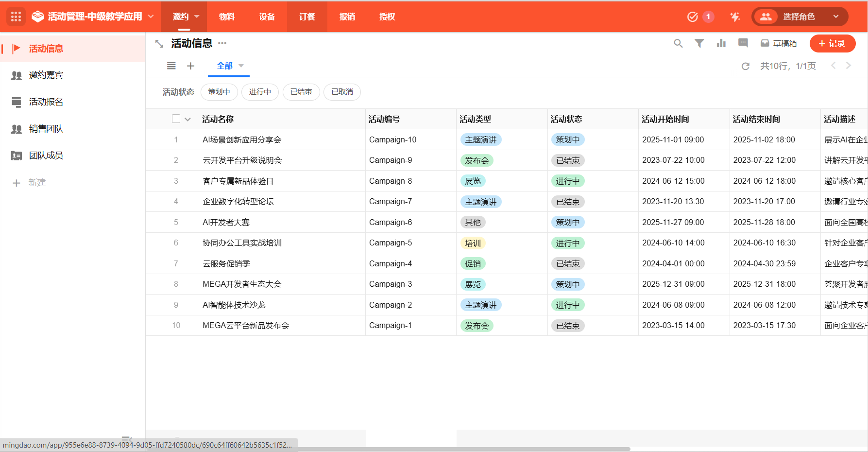Toggle the view list hamburger icon
This screenshot has width=868, height=452.
(171, 66)
